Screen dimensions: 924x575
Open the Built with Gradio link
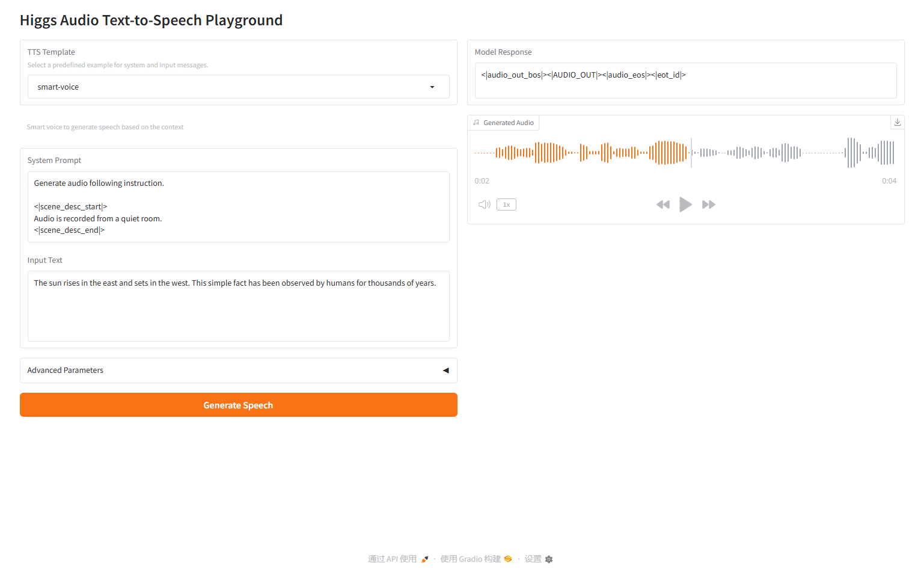click(470, 559)
